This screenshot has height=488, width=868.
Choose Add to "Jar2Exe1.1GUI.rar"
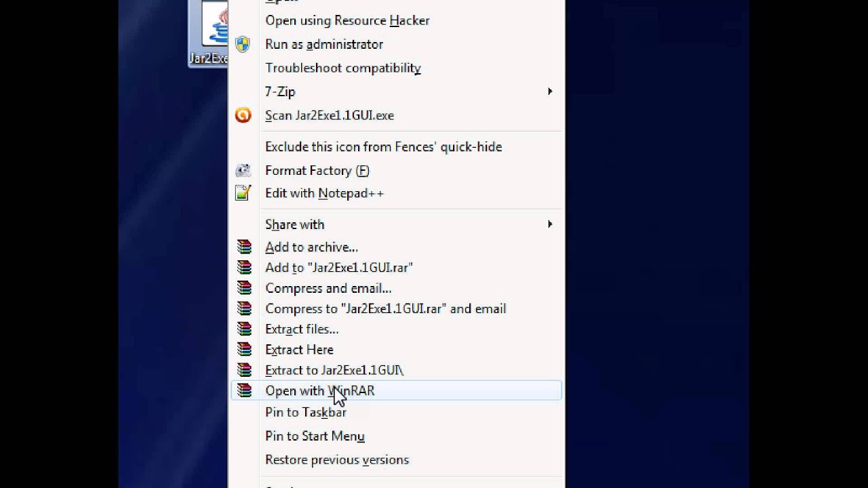point(339,268)
